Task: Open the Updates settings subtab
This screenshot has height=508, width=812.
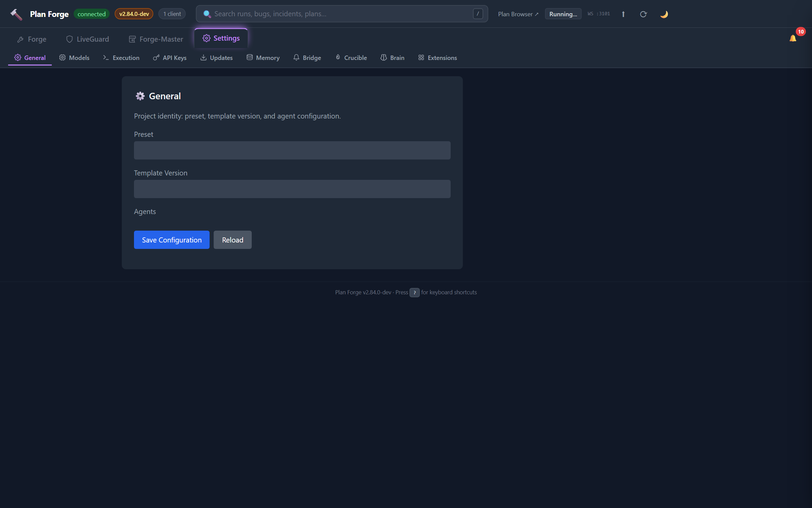Action: point(217,58)
